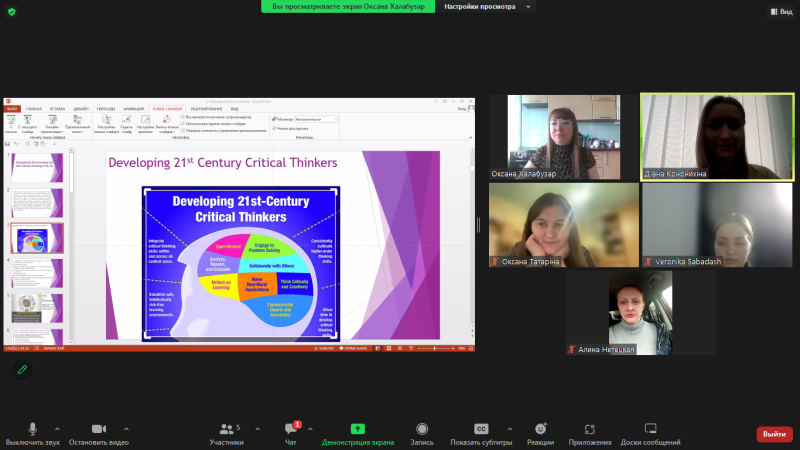Click Скрыть слайд in ribbon

[127, 124]
